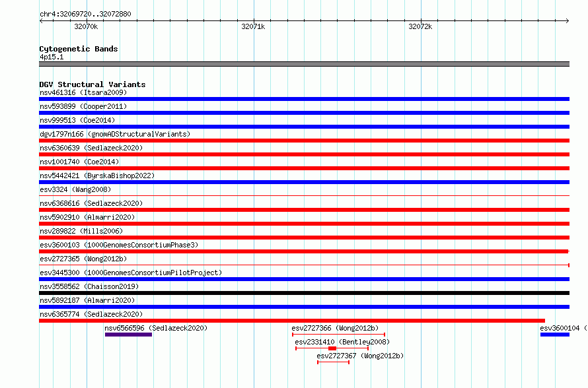
Task: Click dgv1797n166 (gnomADStructuralVariants) label
Action: click(x=115, y=134)
